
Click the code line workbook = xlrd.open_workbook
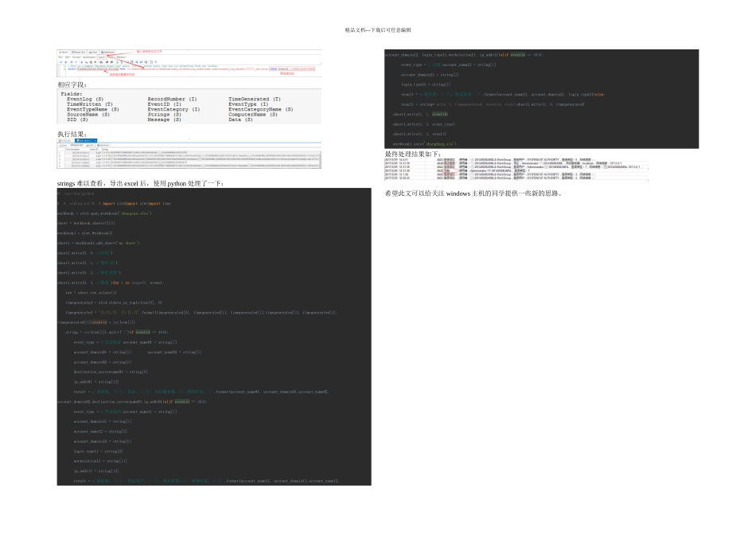[104, 213]
